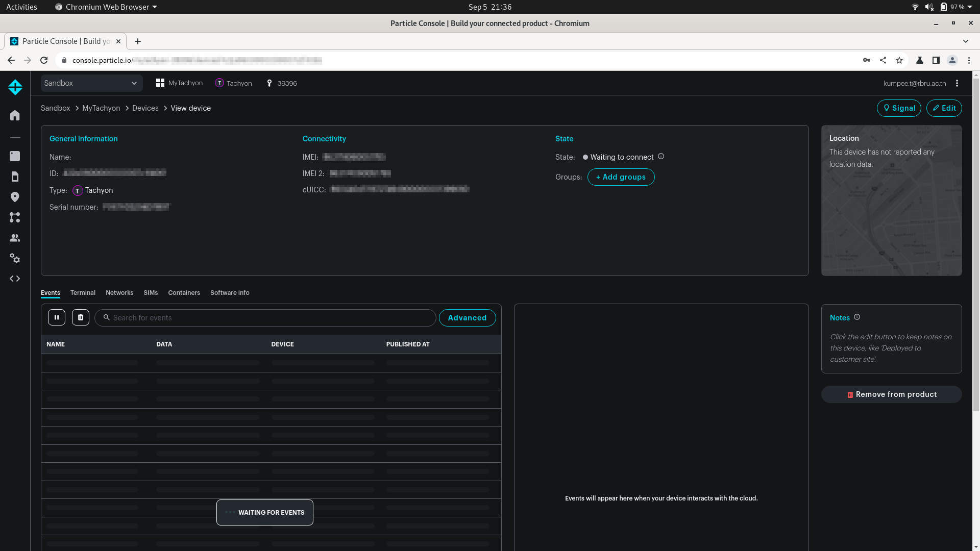Open the Home icon in sidebar
The image size is (980, 551).
point(15,115)
